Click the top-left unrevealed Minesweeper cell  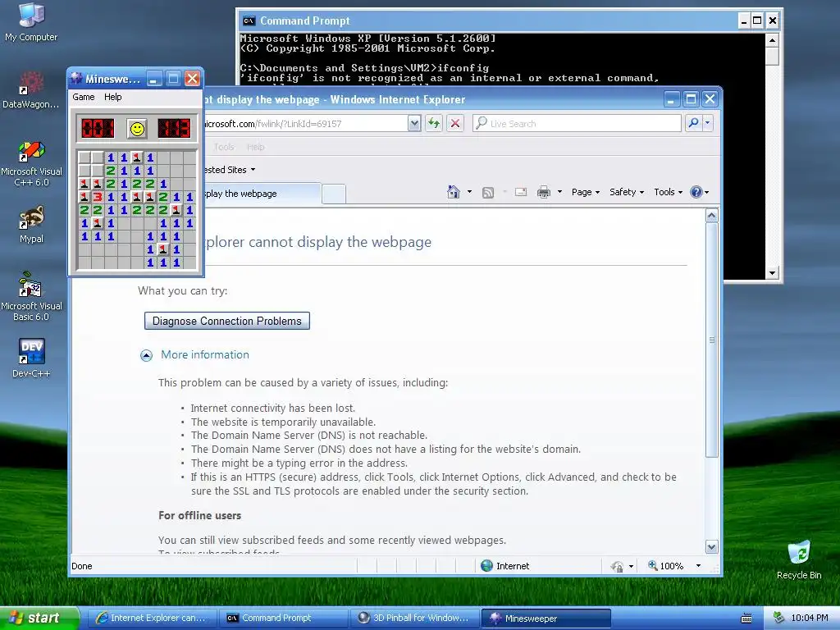84,157
